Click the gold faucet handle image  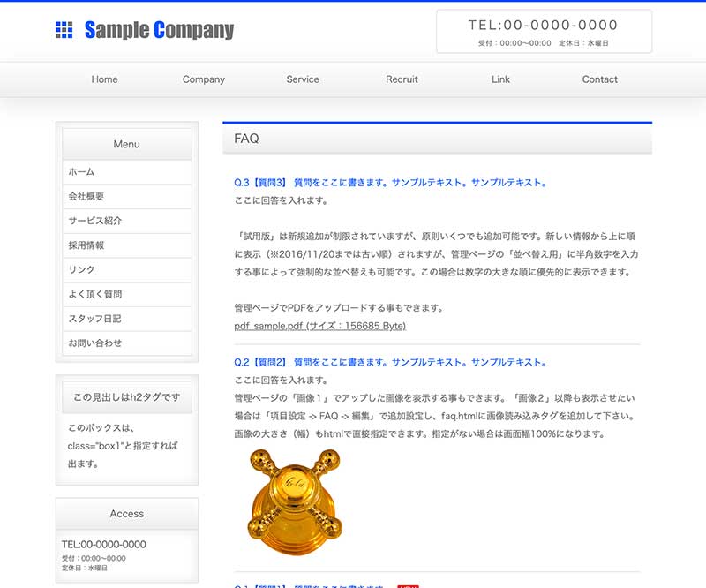(x=295, y=501)
